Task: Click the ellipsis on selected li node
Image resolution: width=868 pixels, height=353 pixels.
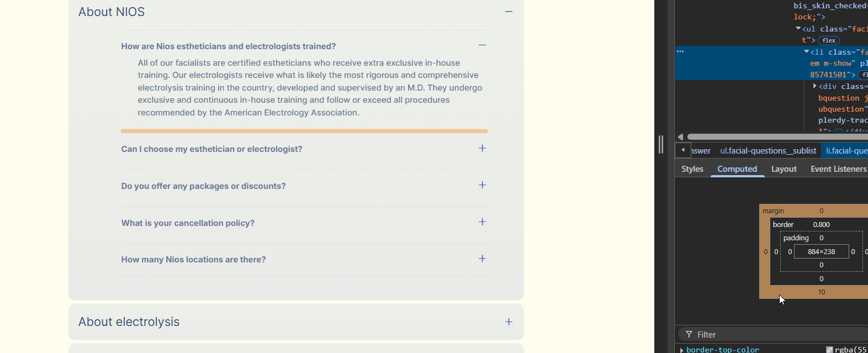Action: click(x=680, y=51)
